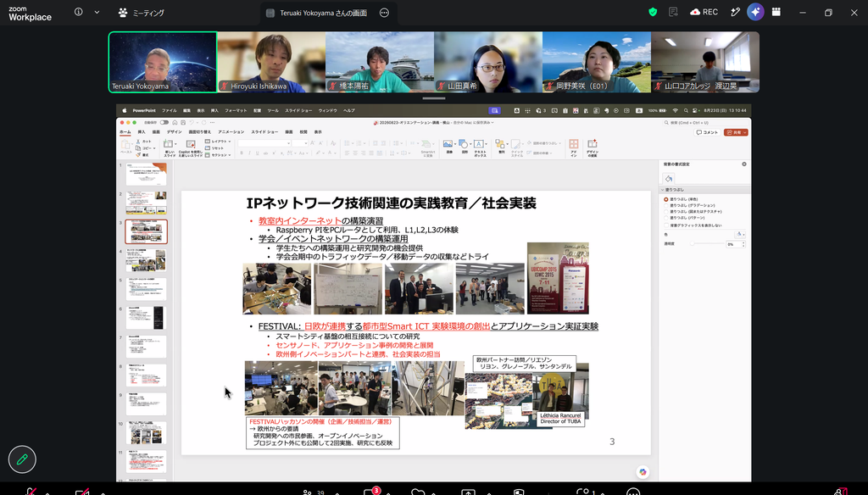Screen dimensions: 868x495
Task: Click the new slide icon in PowerPoint
Action: click(x=169, y=144)
